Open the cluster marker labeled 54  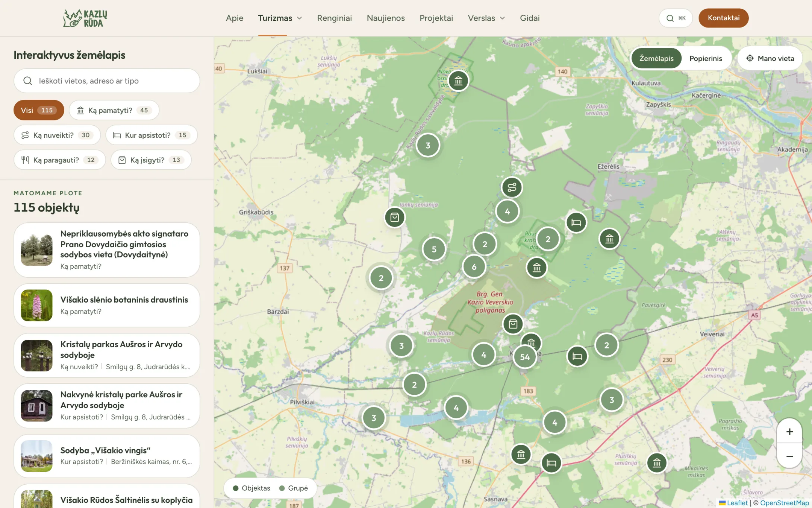coord(525,357)
